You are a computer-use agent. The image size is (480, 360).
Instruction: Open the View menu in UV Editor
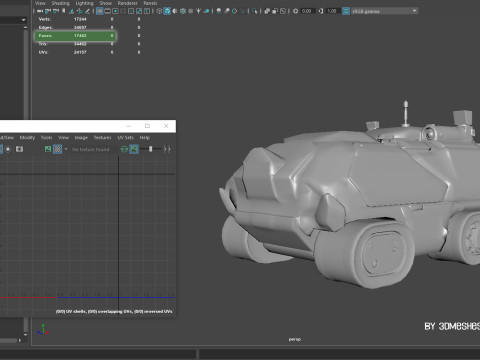pos(63,138)
